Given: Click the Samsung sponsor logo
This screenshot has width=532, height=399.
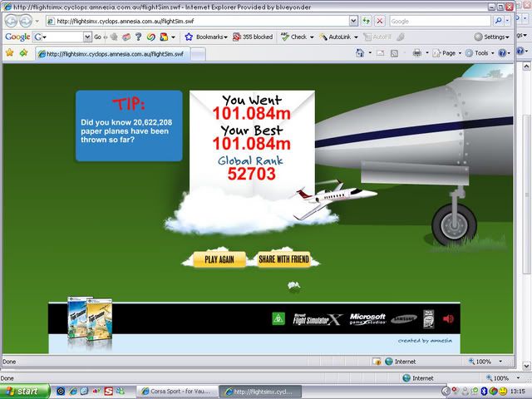Looking at the screenshot, I should coord(404,319).
